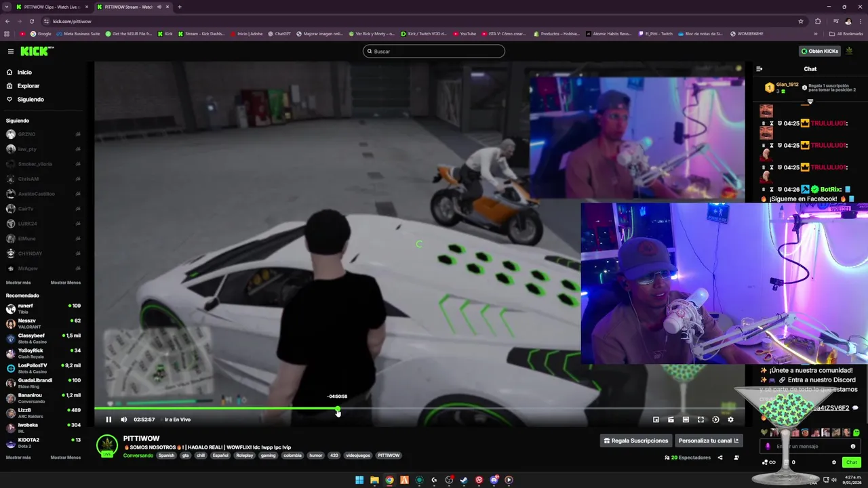Expand following list with Mostrar más
This screenshot has width=868, height=488.
pyautogui.click(x=18, y=282)
